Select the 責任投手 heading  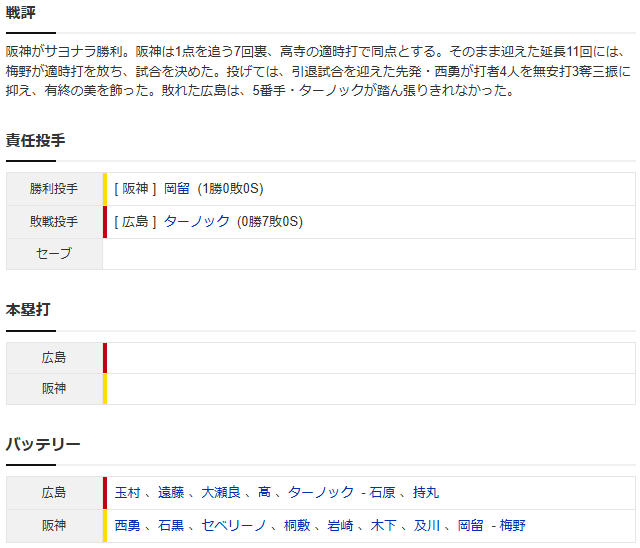[x=35, y=140]
